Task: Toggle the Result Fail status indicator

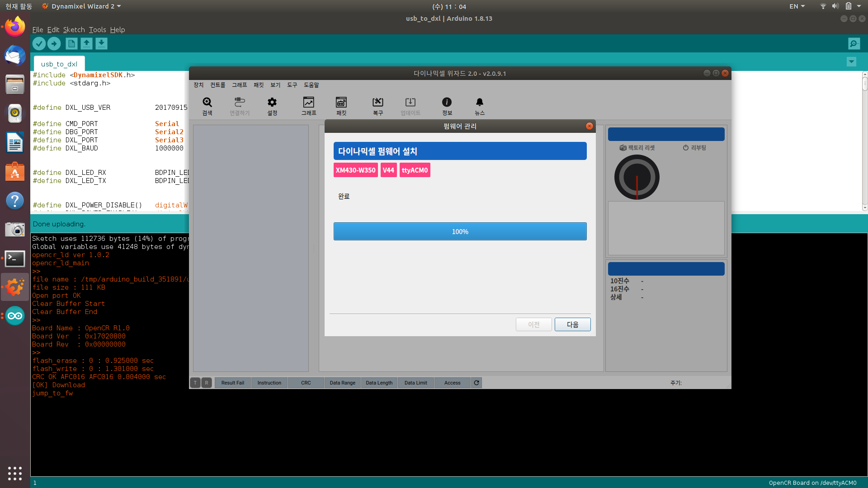Action: point(232,383)
